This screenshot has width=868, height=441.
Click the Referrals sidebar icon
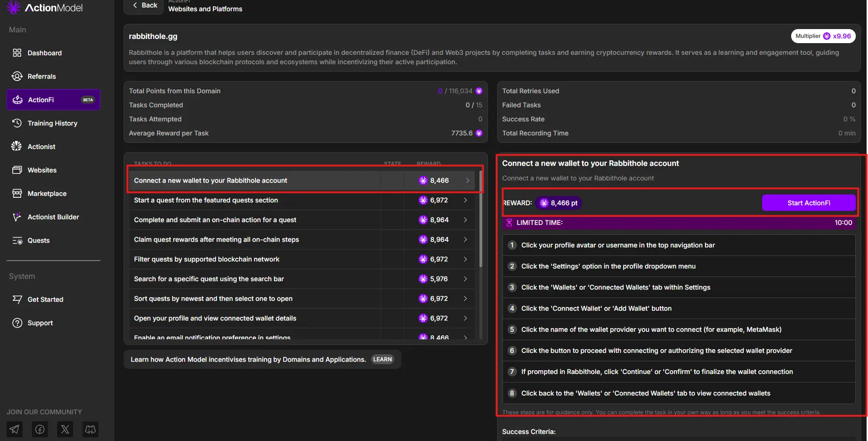(17, 76)
